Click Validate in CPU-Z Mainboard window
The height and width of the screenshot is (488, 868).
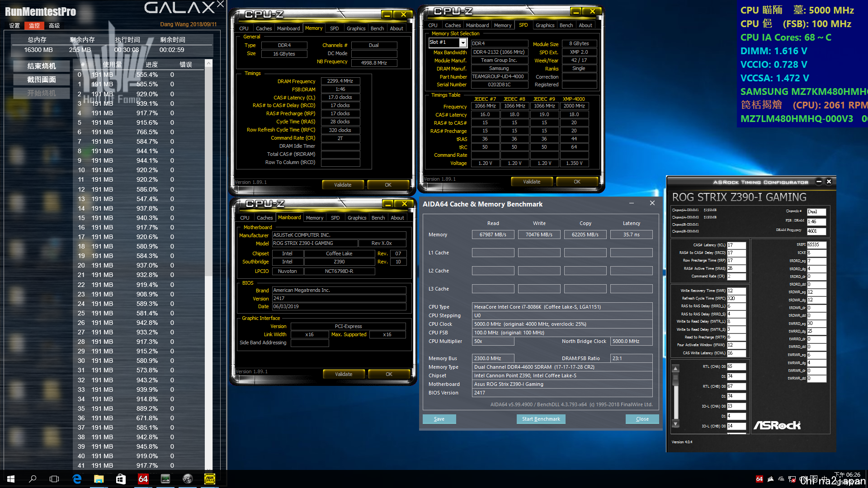[x=344, y=374]
